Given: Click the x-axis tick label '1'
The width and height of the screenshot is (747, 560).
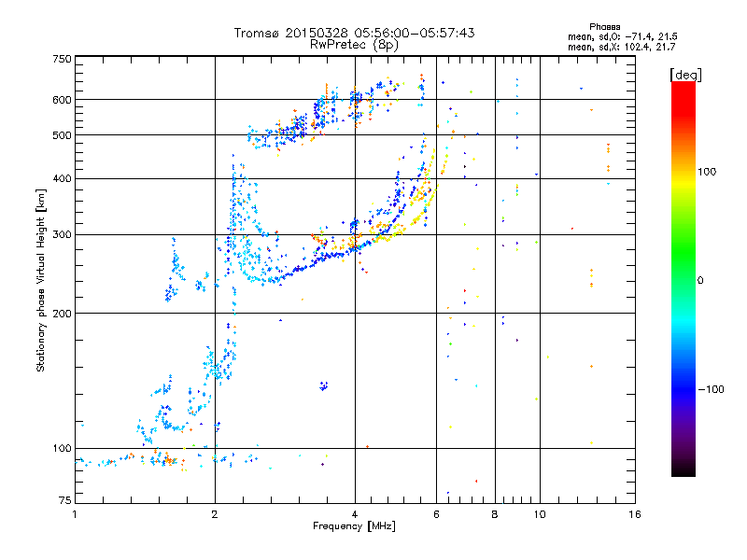Looking at the screenshot, I should click(75, 514).
